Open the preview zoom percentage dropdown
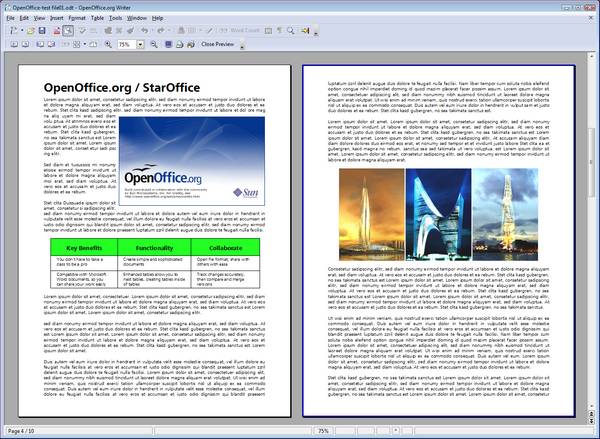The image size is (600, 439). pyautogui.click(x=140, y=44)
